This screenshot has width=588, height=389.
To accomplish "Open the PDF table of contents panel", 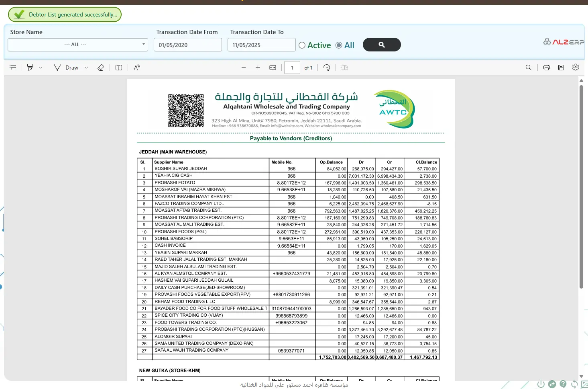I will tap(13, 68).
